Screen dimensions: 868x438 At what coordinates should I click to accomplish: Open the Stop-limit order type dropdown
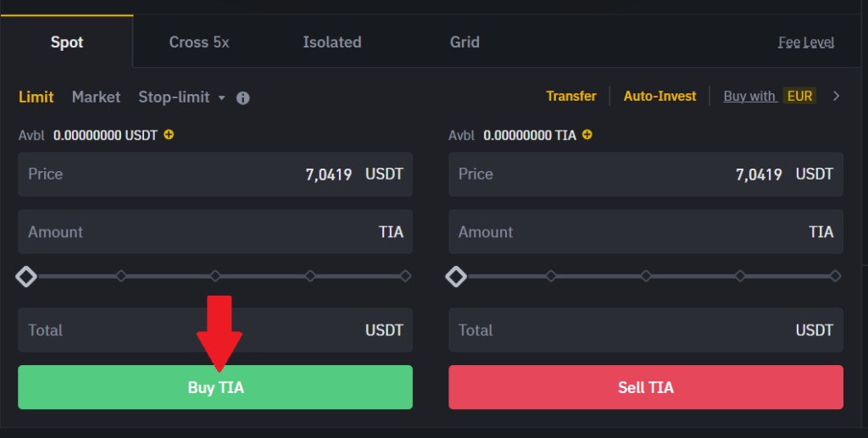click(181, 97)
